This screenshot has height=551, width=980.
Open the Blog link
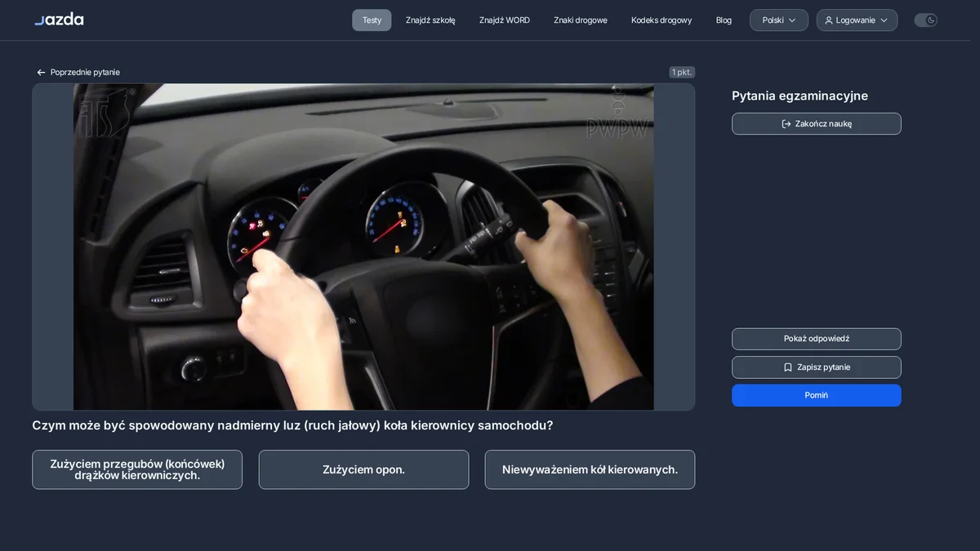724,20
